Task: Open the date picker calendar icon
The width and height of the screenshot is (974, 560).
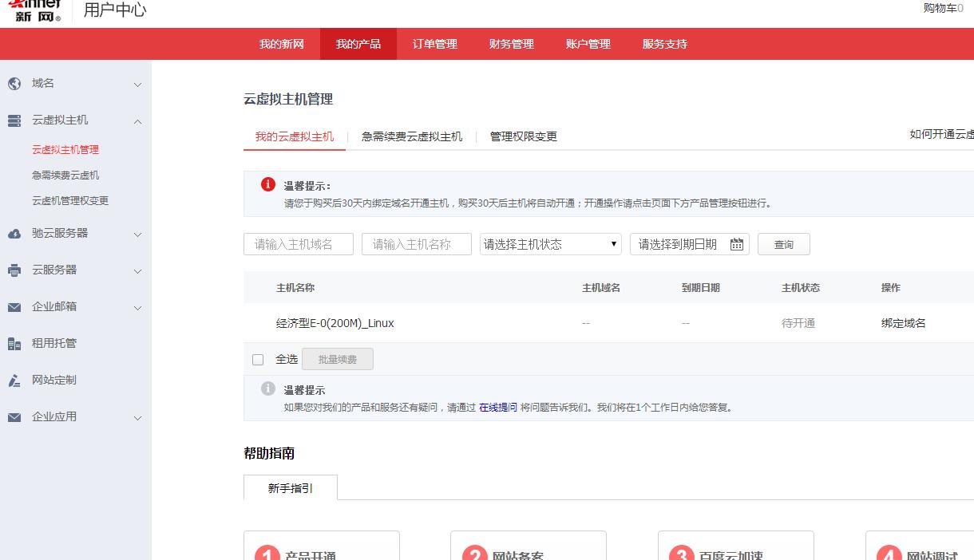Action: 736,244
